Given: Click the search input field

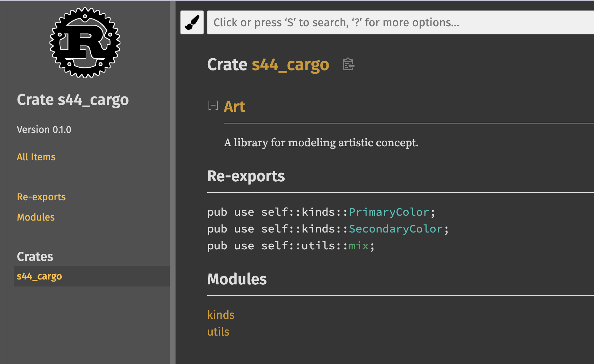Looking at the screenshot, I should [x=400, y=22].
